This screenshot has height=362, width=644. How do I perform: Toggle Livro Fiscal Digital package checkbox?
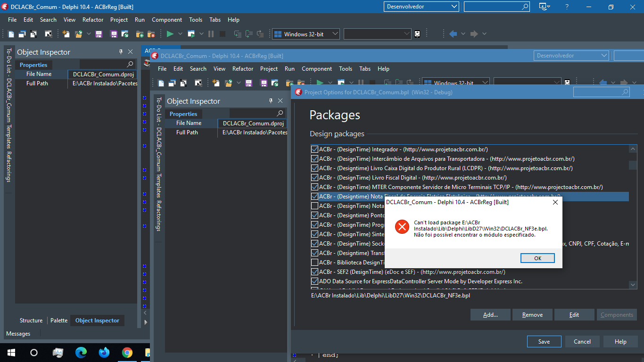[314, 178]
